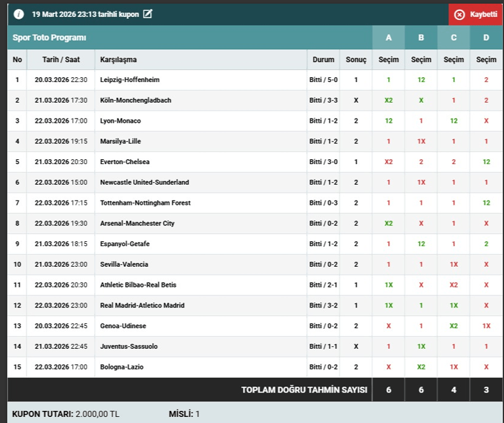
Task: Click the Karşılaşma column header
Action: tap(118, 60)
